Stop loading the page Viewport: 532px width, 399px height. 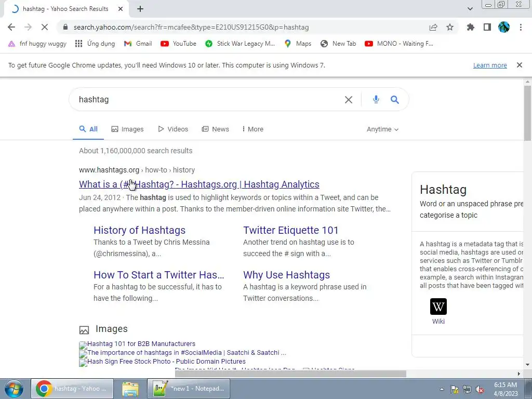45,27
